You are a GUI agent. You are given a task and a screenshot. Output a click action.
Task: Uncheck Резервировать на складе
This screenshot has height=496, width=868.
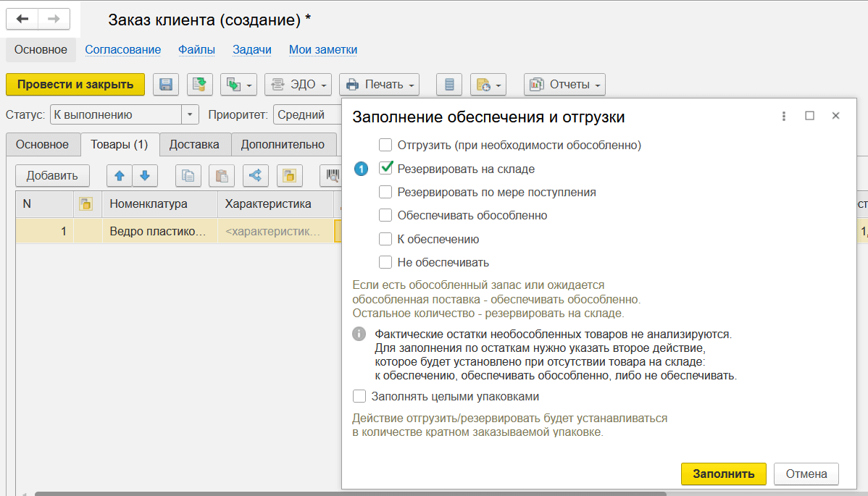(x=385, y=169)
